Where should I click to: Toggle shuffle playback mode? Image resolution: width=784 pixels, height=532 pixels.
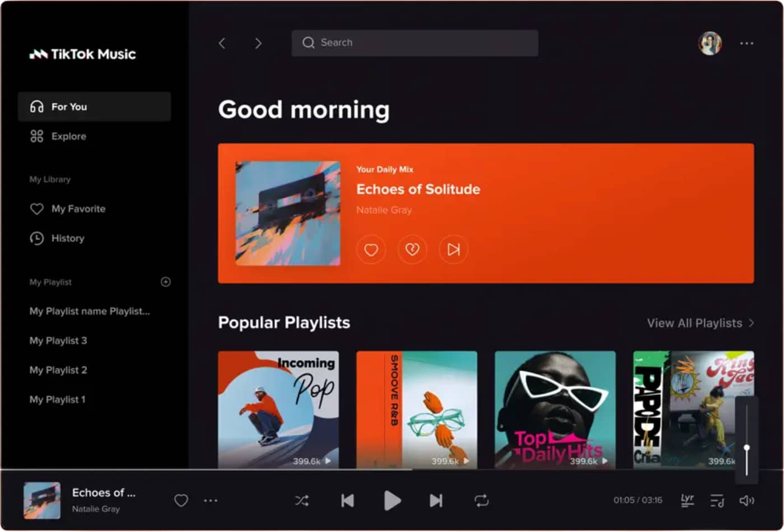pos(302,501)
